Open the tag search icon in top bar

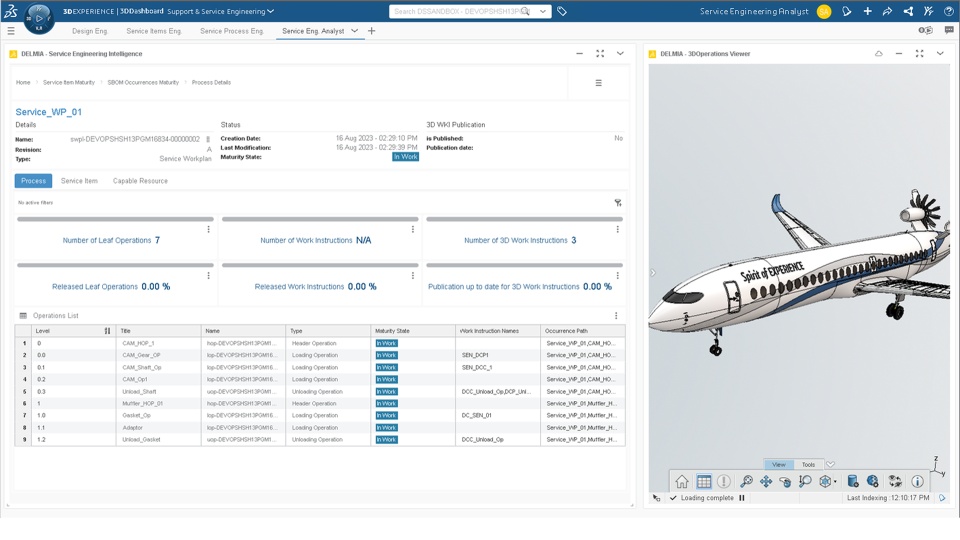(562, 11)
